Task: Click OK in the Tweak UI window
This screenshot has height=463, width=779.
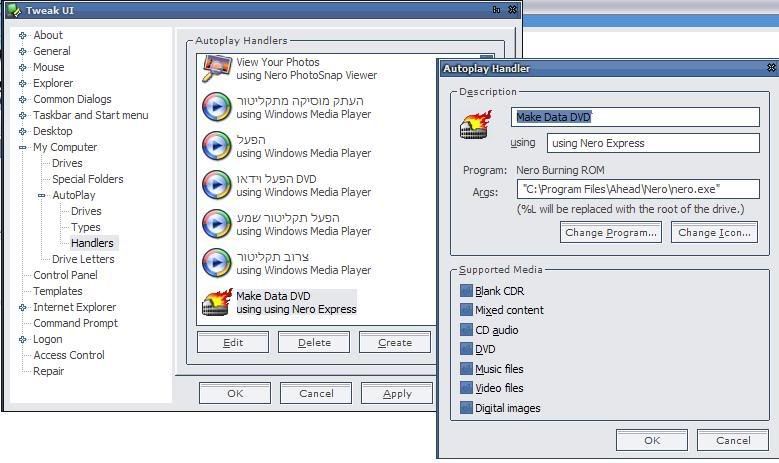Action: (235, 393)
